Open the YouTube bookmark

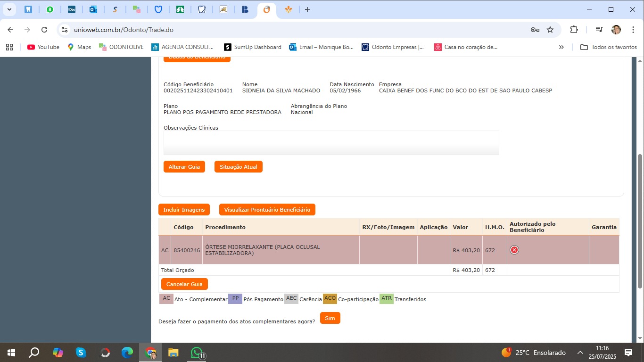43,47
